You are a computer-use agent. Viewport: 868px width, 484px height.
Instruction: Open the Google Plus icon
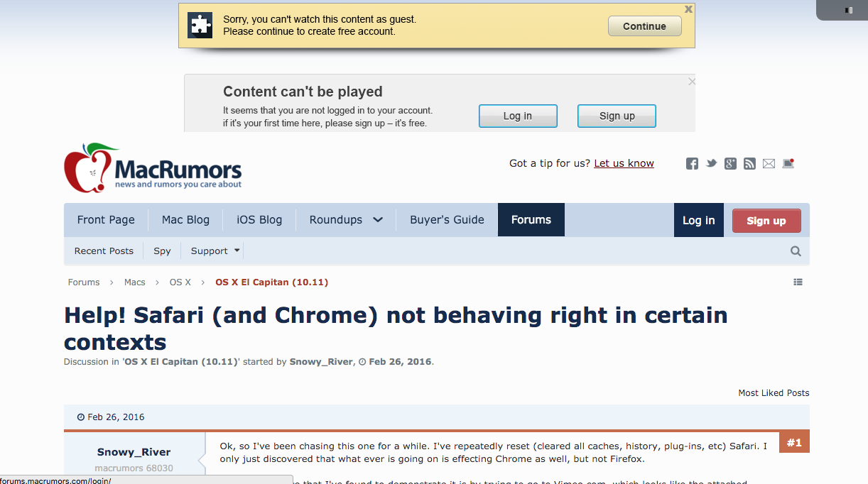(x=730, y=164)
